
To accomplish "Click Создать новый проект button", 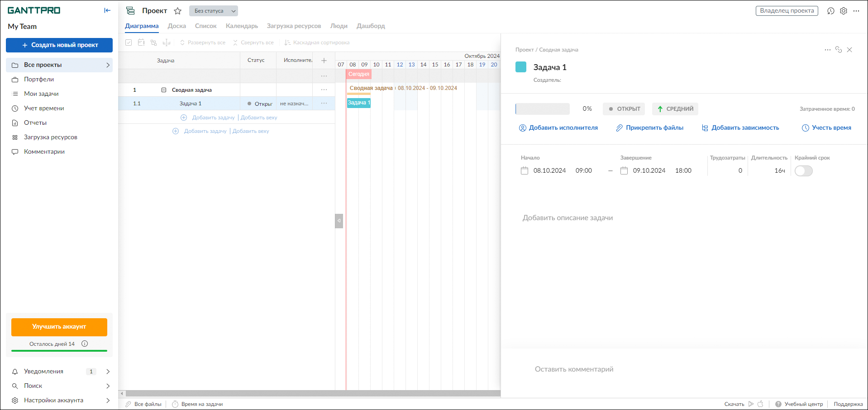I will tap(59, 45).
